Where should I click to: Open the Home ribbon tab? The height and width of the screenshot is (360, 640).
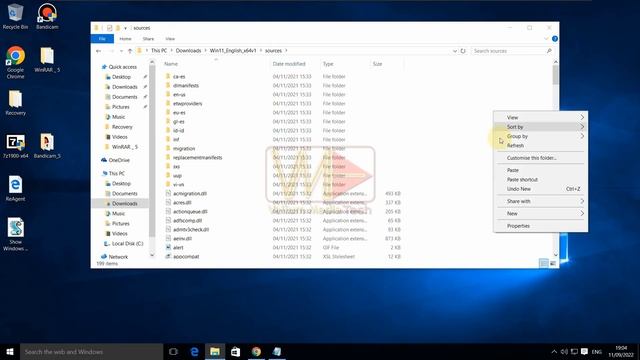click(x=125, y=39)
